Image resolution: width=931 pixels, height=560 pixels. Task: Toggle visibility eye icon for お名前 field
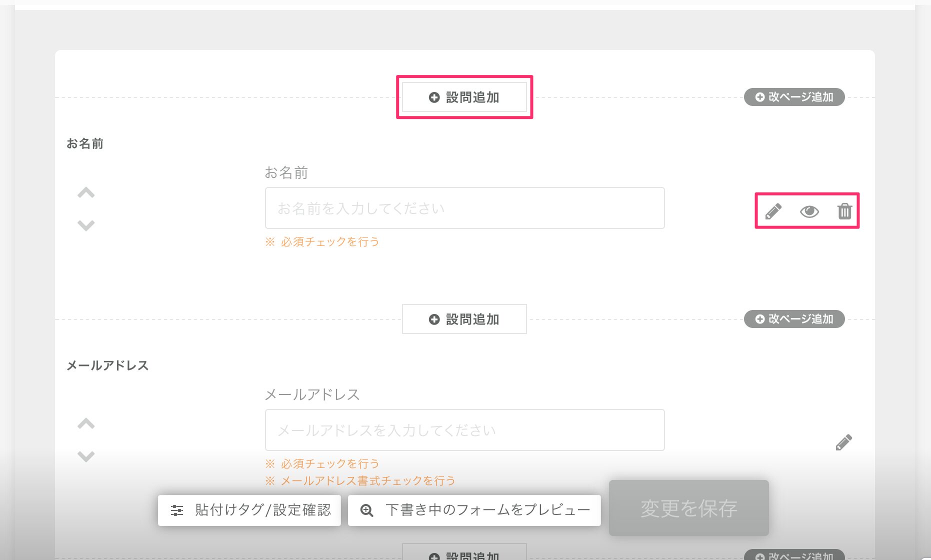[x=809, y=211]
